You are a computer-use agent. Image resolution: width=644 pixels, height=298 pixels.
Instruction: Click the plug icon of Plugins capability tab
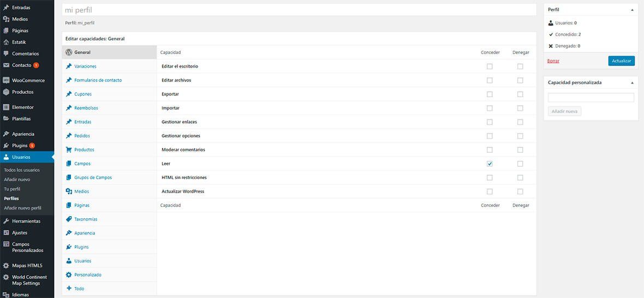69,247
